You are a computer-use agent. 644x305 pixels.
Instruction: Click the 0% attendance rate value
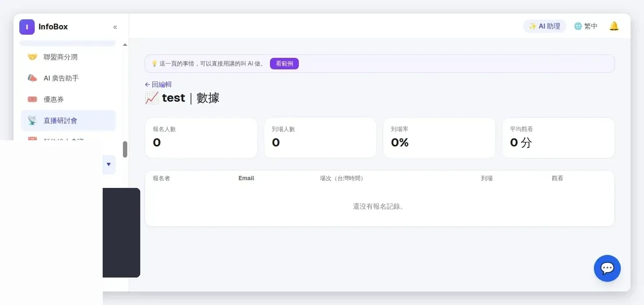(x=400, y=143)
